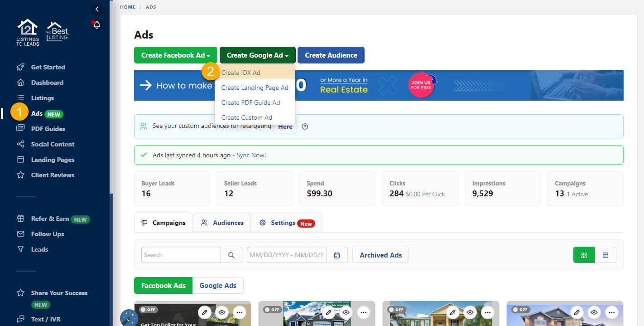Click the Create Audience button
The height and width of the screenshot is (326, 644).
[x=331, y=55]
